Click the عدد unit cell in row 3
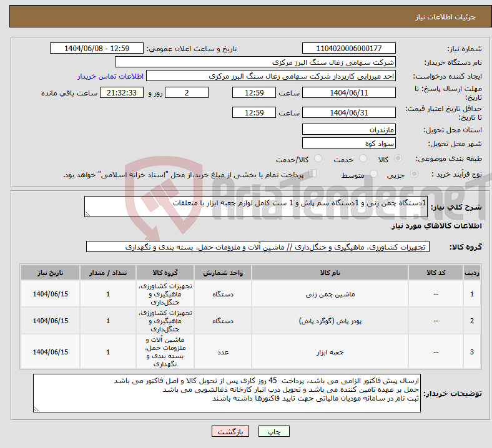Viewport: 492px width, 448px height. click(x=223, y=352)
